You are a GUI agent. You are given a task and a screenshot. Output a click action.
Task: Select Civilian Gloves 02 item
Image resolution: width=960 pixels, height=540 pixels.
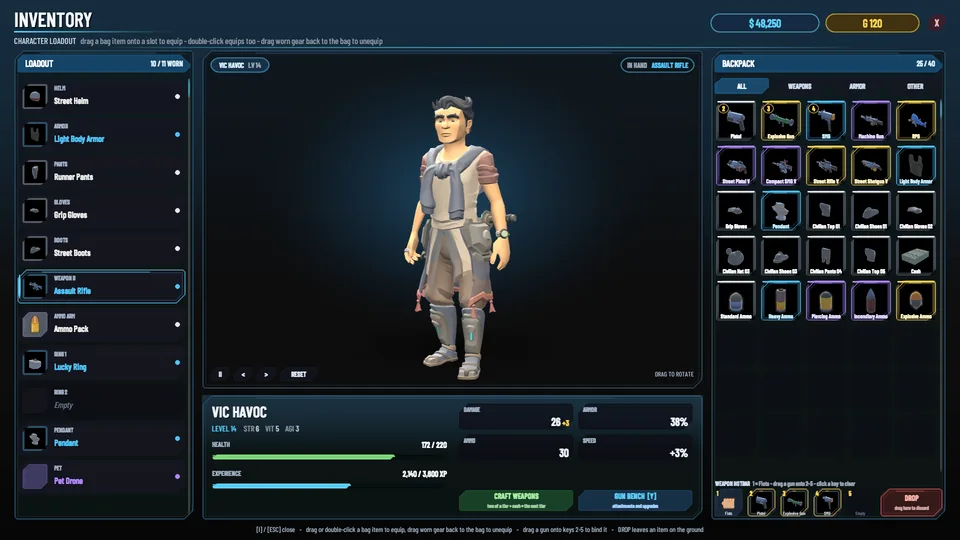coord(916,211)
